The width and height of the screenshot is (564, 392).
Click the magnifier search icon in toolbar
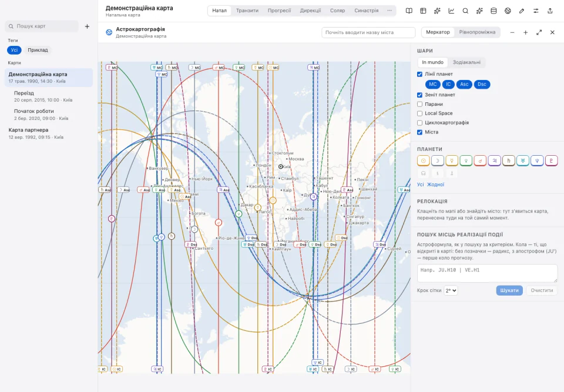465,11
